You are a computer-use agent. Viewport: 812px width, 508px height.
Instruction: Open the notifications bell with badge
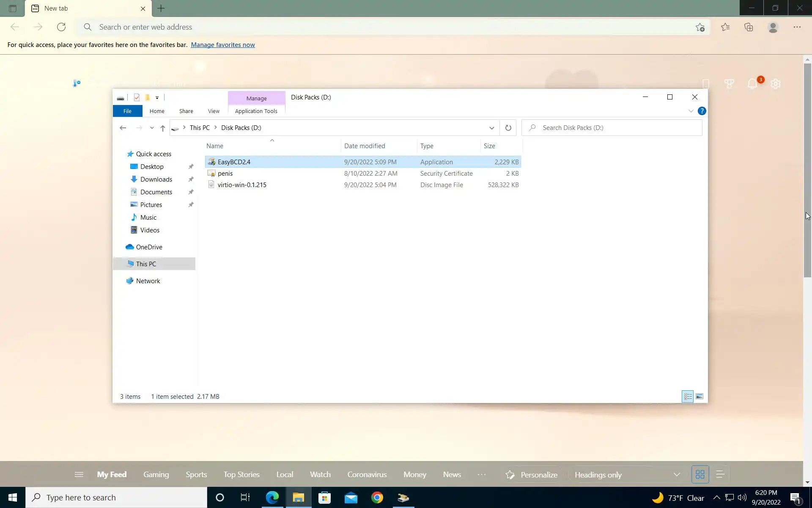click(752, 84)
